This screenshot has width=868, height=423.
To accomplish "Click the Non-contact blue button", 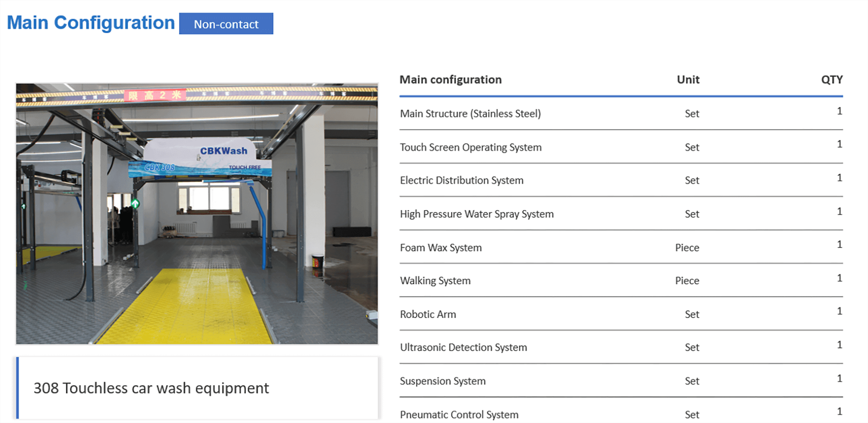I will coord(226,24).
